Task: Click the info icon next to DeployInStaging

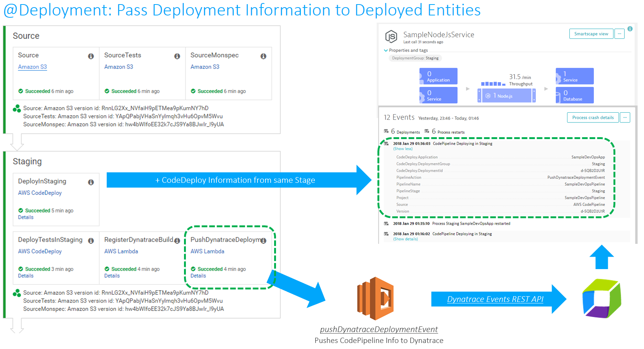Action: coord(91,182)
